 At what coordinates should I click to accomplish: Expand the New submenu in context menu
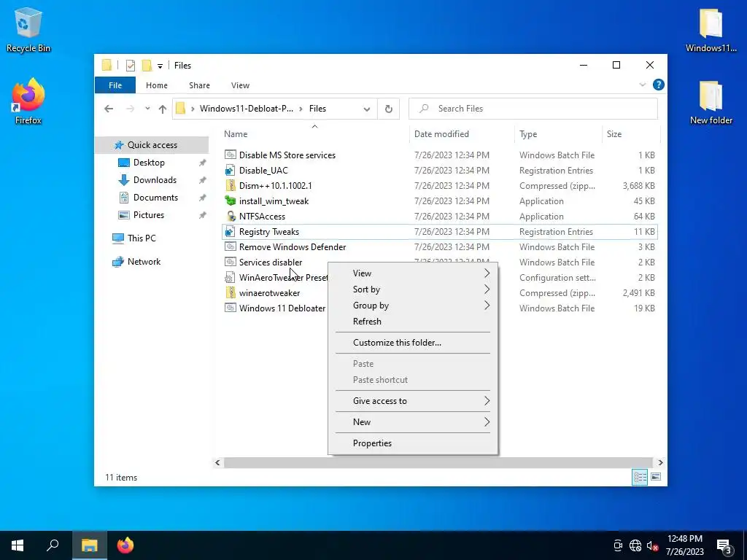point(413,421)
